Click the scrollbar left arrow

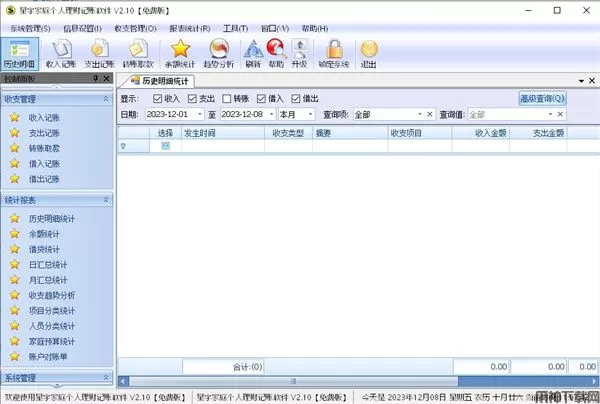[x=123, y=381]
